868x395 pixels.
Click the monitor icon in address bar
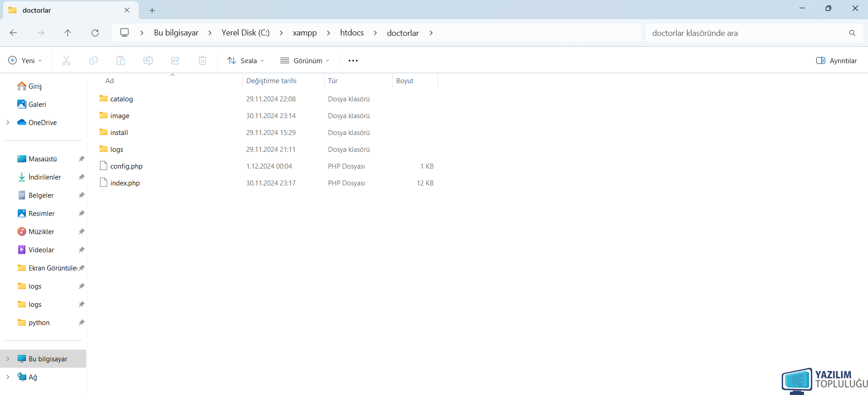[124, 32]
